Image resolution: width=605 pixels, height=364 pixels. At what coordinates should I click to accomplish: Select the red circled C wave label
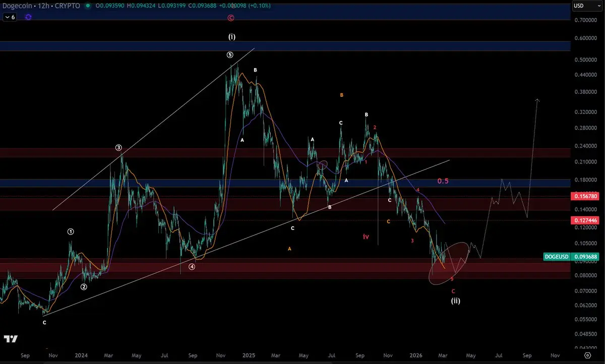[230, 18]
